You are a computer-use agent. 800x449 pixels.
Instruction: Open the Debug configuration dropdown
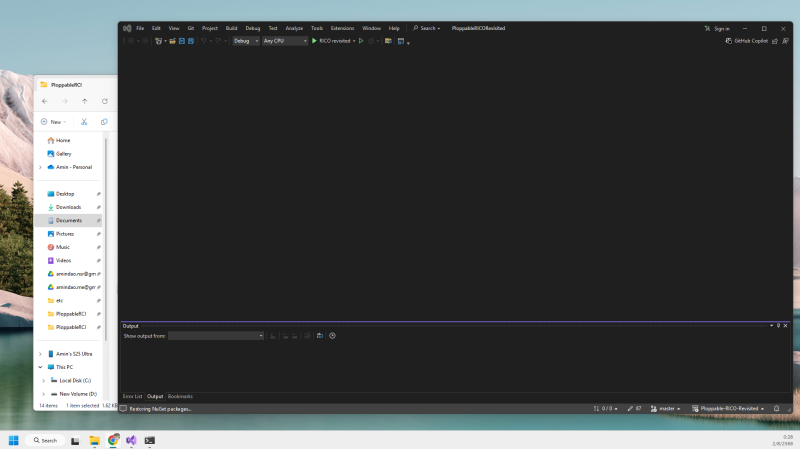[x=245, y=41]
